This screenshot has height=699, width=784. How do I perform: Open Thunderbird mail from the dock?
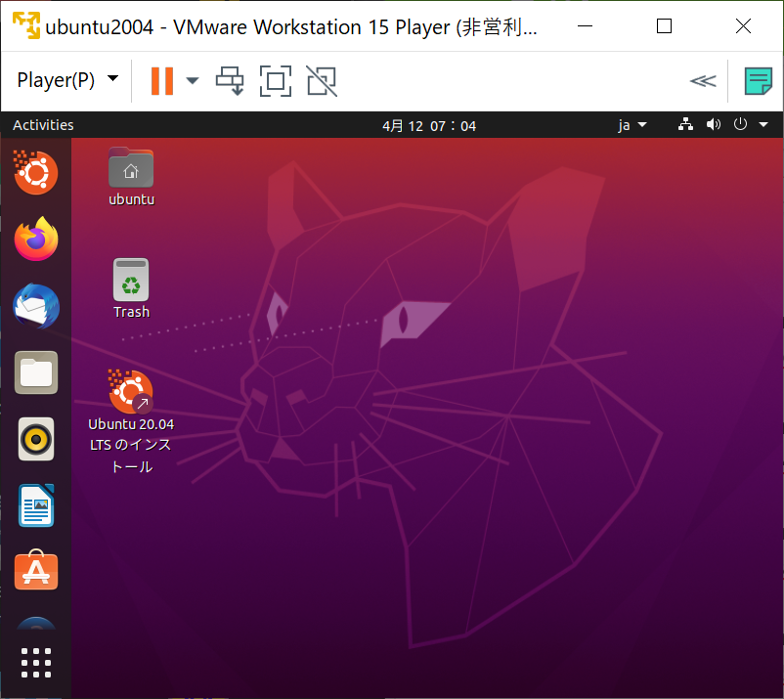point(36,306)
